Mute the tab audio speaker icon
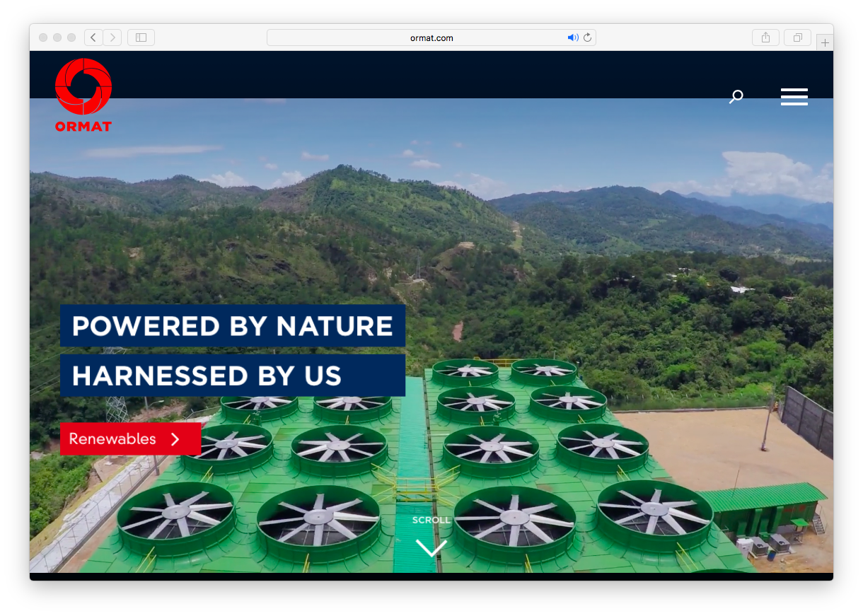Screen dimensions: 863x616 pos(572,38)
